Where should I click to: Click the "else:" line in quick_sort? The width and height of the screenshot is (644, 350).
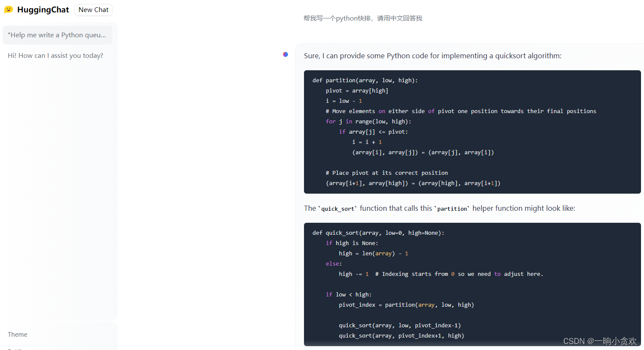pos(334,263)
